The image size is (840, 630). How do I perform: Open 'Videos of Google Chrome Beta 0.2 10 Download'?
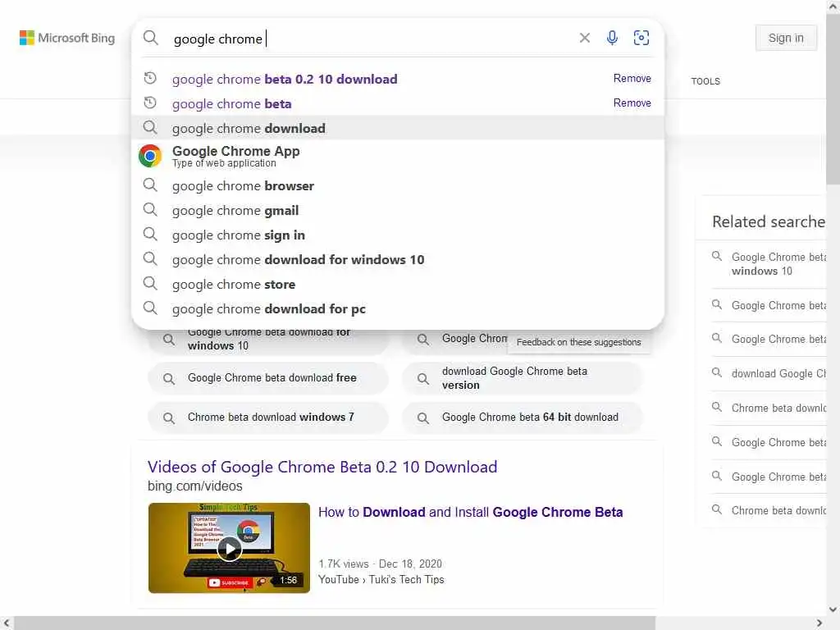coord(322,467)
